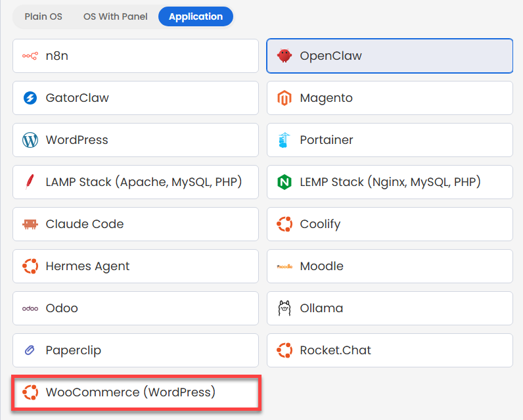Select the Odoo application option
Viewport: 523px width, 420px height.
click(136, 308)
